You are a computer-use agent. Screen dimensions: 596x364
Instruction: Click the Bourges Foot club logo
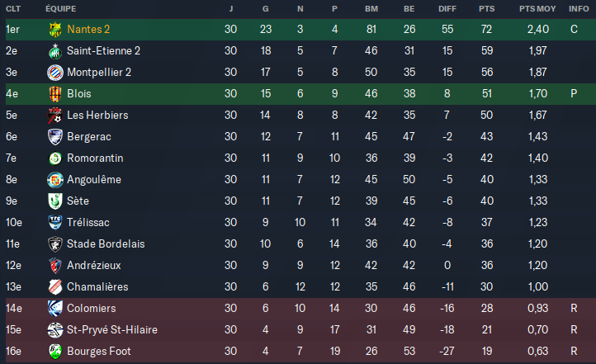click(x=54, y=351)
